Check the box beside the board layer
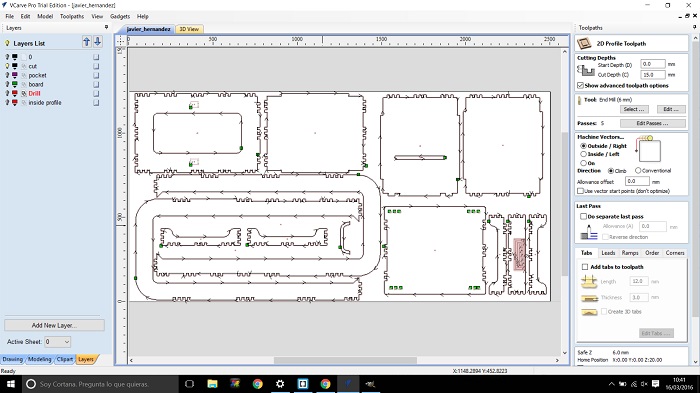Screen dimensions: 700x393 pos(96,84)
